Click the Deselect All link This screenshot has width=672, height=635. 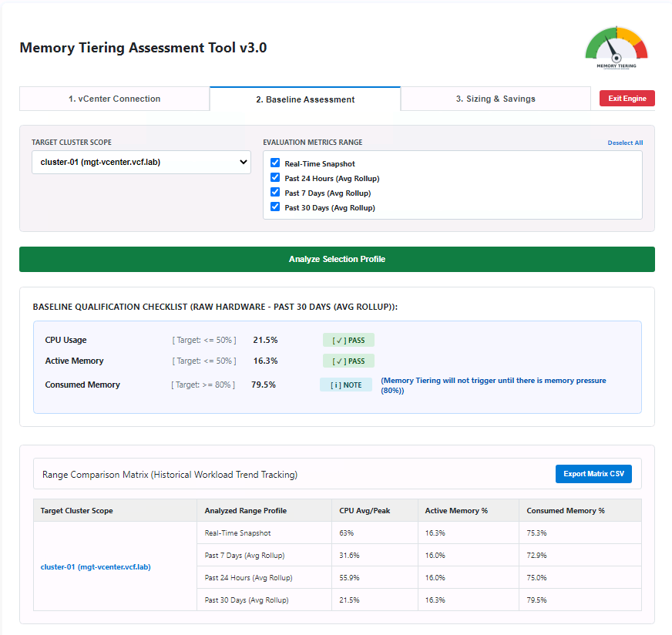625,143
